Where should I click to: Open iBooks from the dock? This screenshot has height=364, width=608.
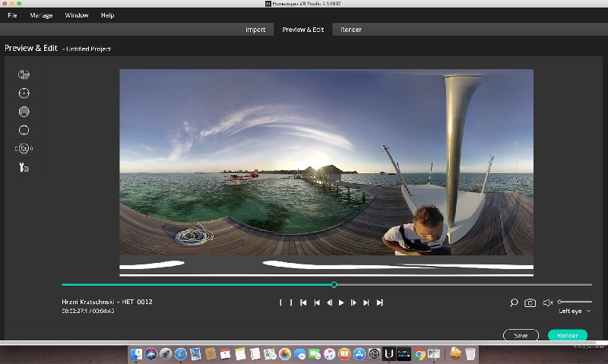pyautogui.click(x=344, y=353)
